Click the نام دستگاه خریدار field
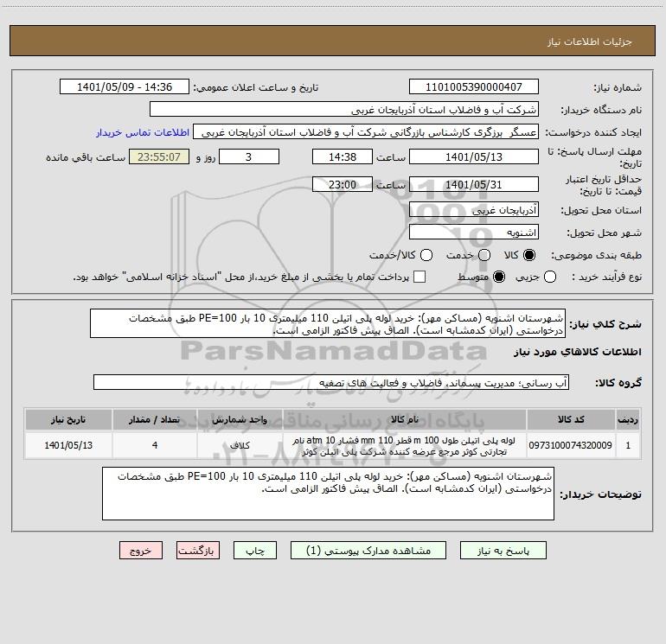Screen dimensions: 666x644 click(x=344, y=110)
